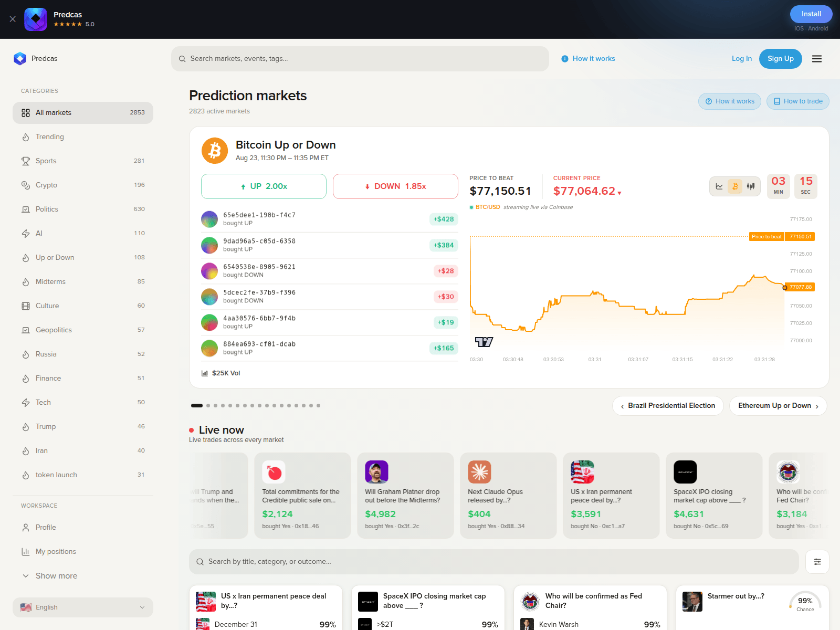The image size is (840, 630).
Task: Focus the Search markets, events, tags field
Action: [360, 59]
